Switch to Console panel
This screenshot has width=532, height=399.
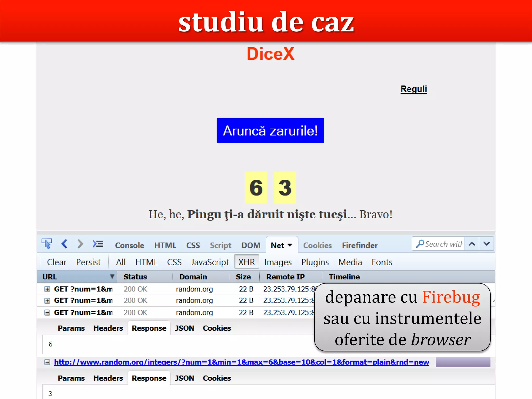coord(130,245)
